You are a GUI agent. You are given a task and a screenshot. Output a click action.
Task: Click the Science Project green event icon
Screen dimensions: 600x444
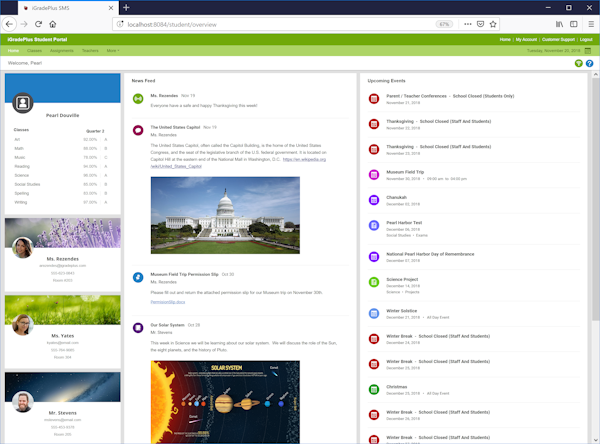[374, 283]
